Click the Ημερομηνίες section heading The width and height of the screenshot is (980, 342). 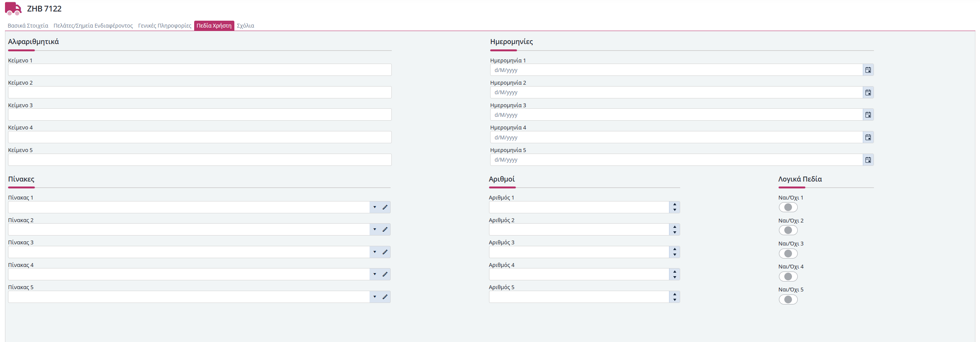pos(511,42)
